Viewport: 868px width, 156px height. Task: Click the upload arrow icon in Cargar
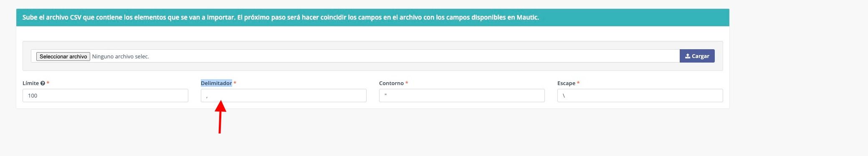coord(688,56)
